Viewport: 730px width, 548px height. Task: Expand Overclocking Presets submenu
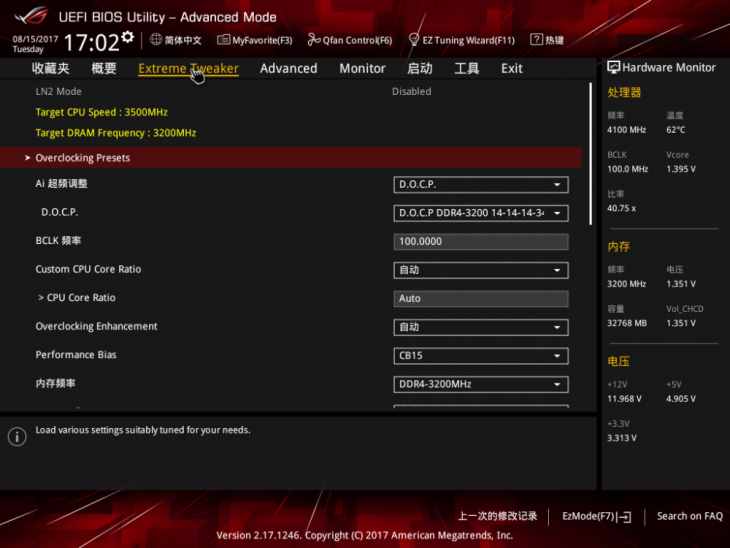click(291, 158)
